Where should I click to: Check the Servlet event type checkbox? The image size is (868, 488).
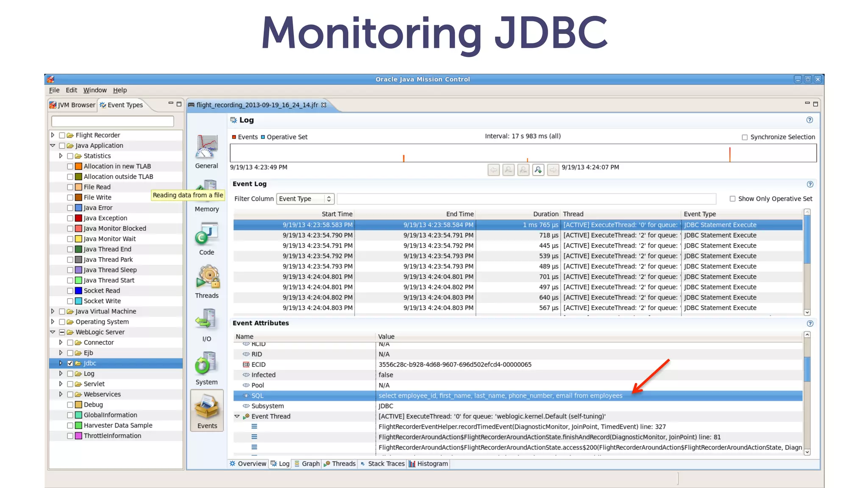tap(70, 384)
